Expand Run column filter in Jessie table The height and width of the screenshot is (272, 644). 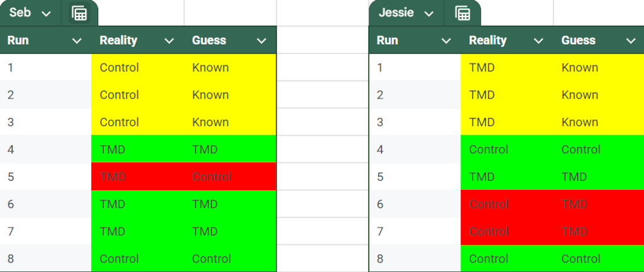click(446, 41)
